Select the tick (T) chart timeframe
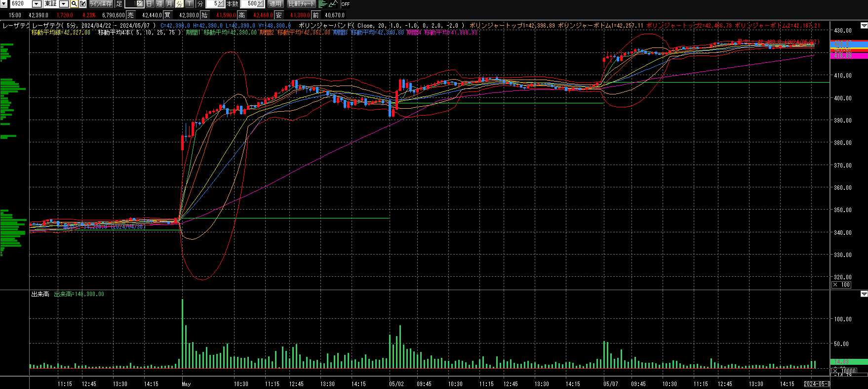 tap(190, 4)
